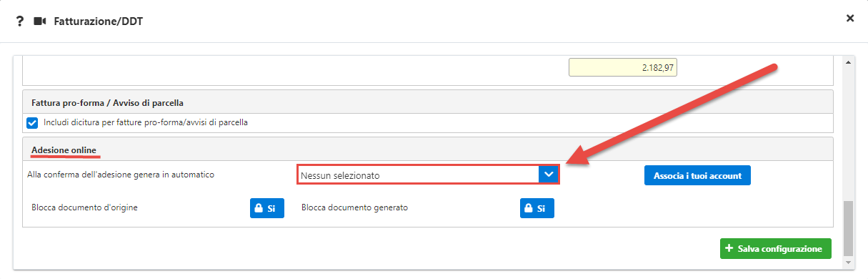
Task: Toggle the Includi dicitura pro-forma checkbox
Action: click(32, 122)
